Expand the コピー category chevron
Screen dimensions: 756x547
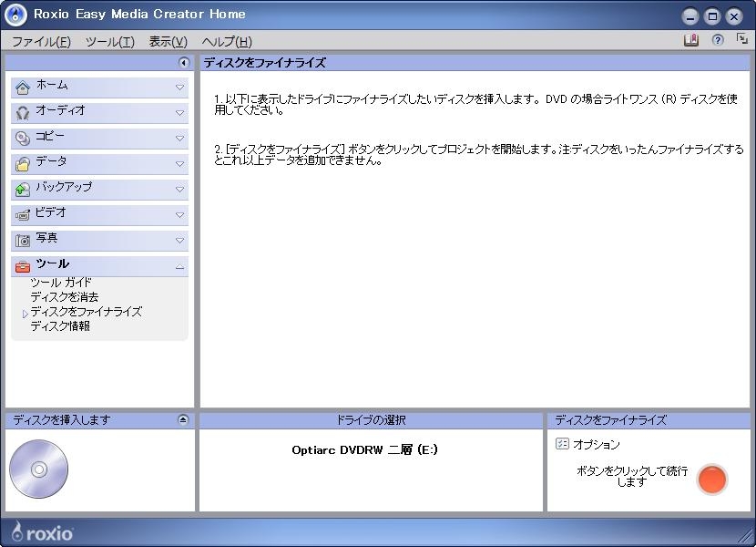coord(179,138)
